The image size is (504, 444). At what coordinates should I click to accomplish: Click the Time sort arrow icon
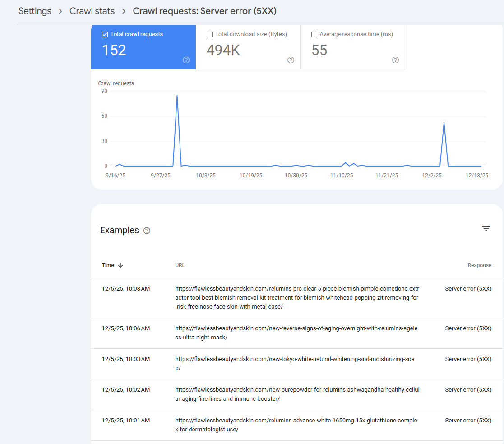(x=120, y=265)
